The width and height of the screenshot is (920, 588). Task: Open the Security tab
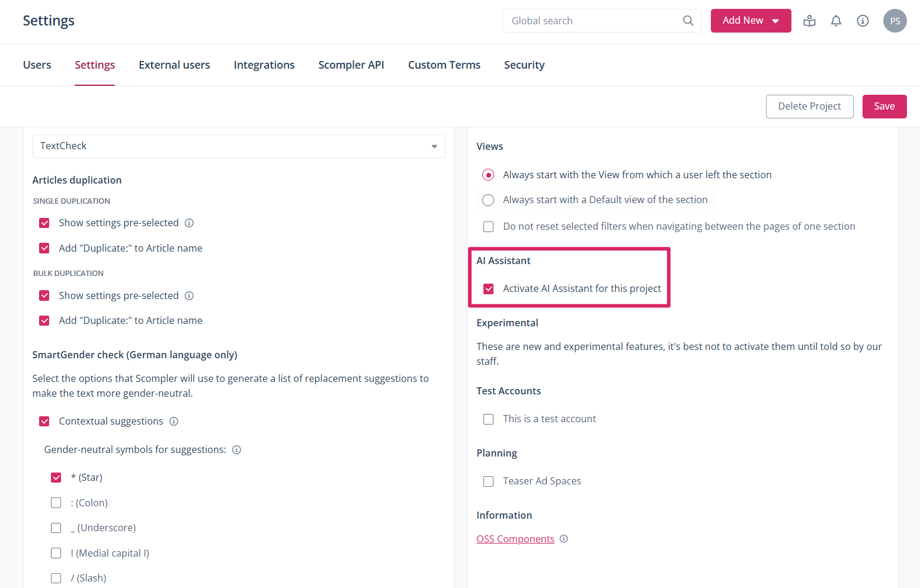pos(524,65)
